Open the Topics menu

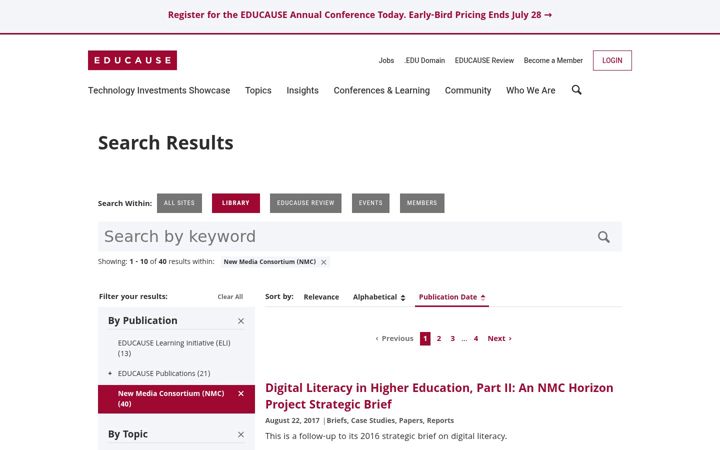[x=258, y=90]
